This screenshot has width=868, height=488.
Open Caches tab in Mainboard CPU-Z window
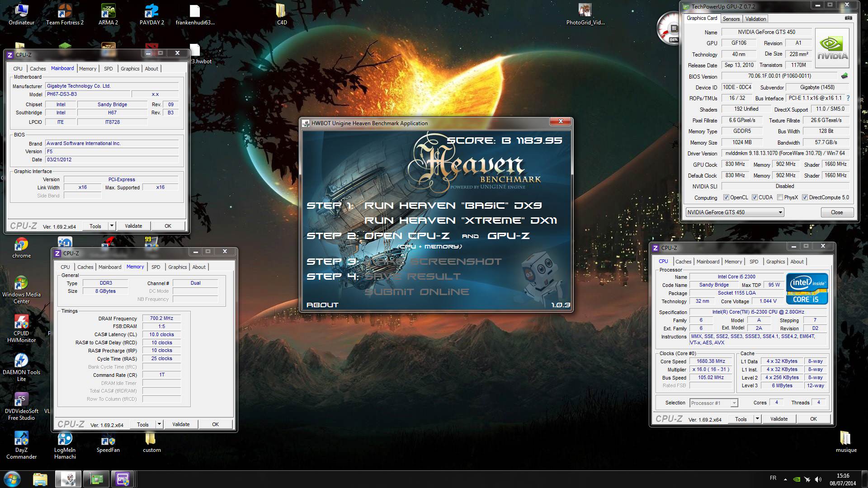[x=38, y=69]
